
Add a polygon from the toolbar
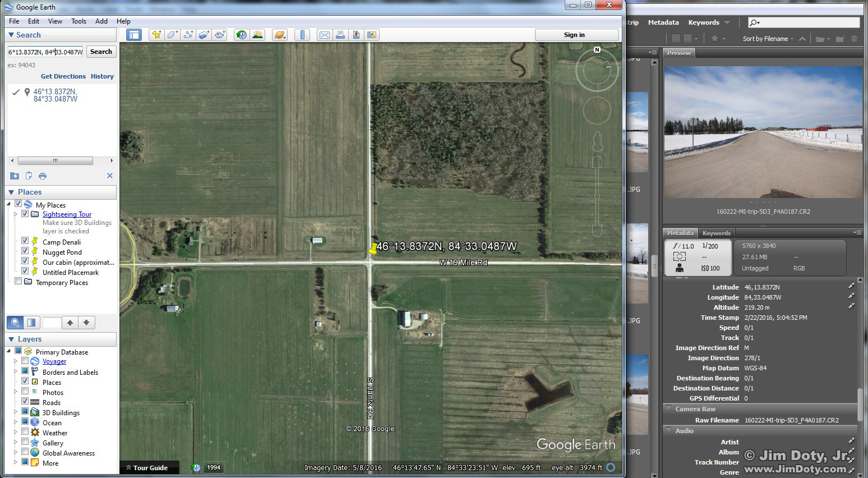pos(172,35)
